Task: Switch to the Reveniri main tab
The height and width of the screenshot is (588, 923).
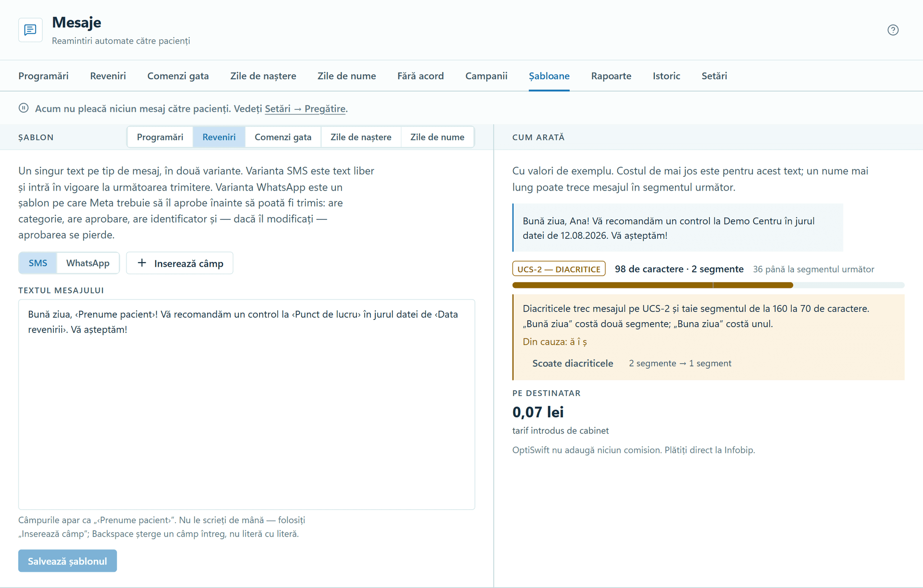Action: [108, 76]
